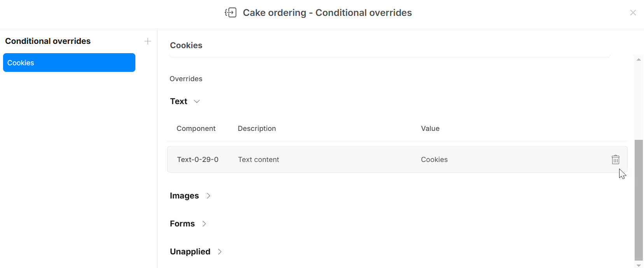The height and width of the screenshot is (268, 644).
Task: Click the Cake ordering dialog title text
Action: [x=327, y=13]
